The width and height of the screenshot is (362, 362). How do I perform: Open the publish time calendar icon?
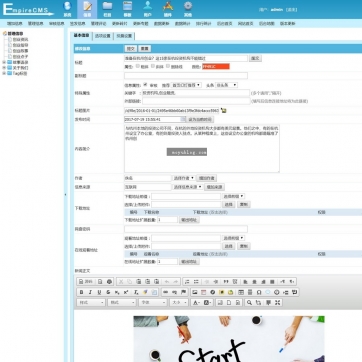point(183,119)
